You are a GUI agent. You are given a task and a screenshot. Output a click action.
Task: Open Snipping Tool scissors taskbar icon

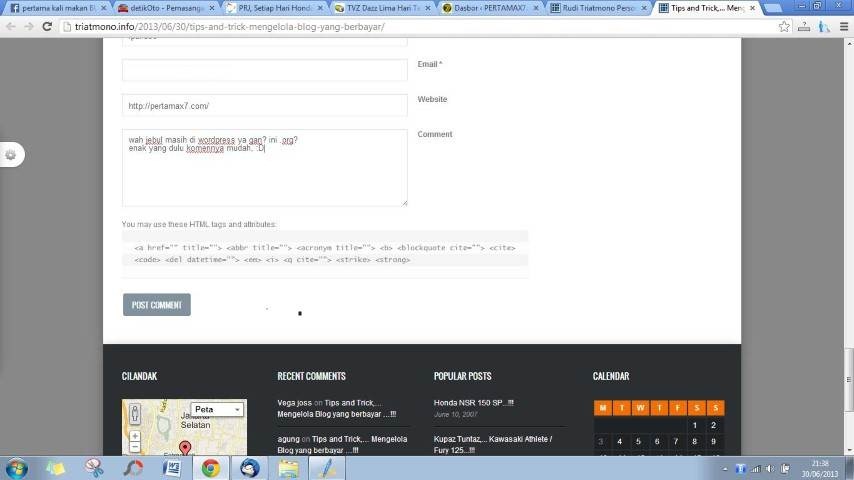[x=94, y=467]
